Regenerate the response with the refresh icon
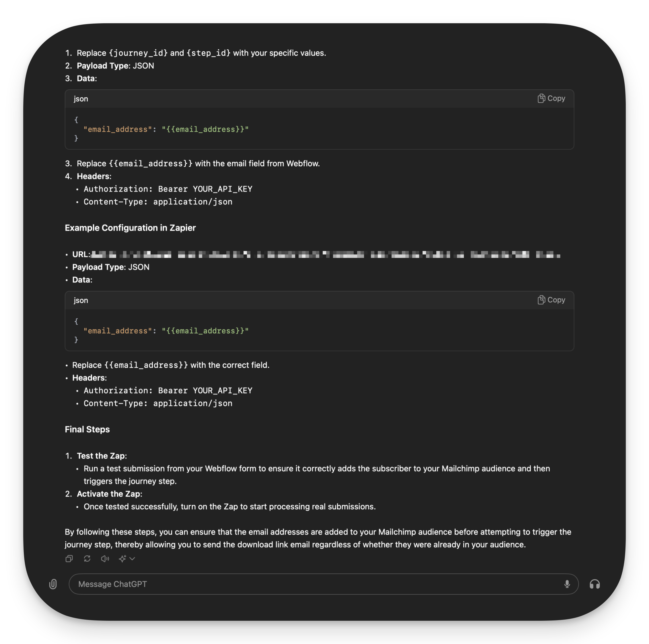The height and width of the screenshot is (644, 649). (x=87, y=559)
